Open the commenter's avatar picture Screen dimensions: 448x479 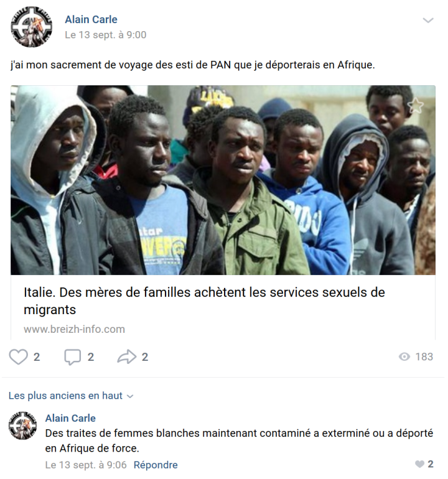[x=22, y=426]
